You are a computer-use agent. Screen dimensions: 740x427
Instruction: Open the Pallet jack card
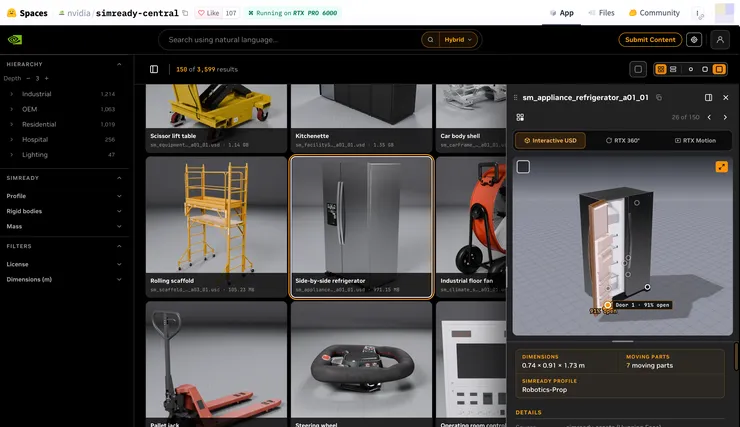tap(216, 364)
